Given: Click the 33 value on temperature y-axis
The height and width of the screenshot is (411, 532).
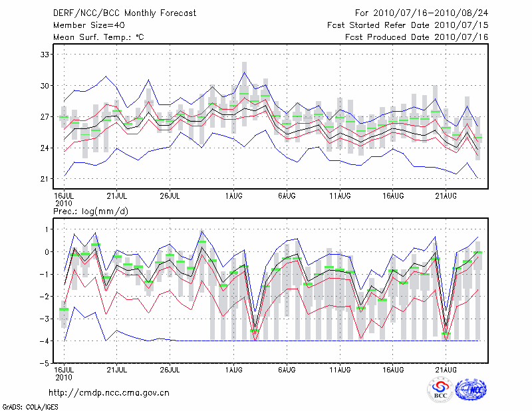Looking at the screenshot, I should point(43,55).
